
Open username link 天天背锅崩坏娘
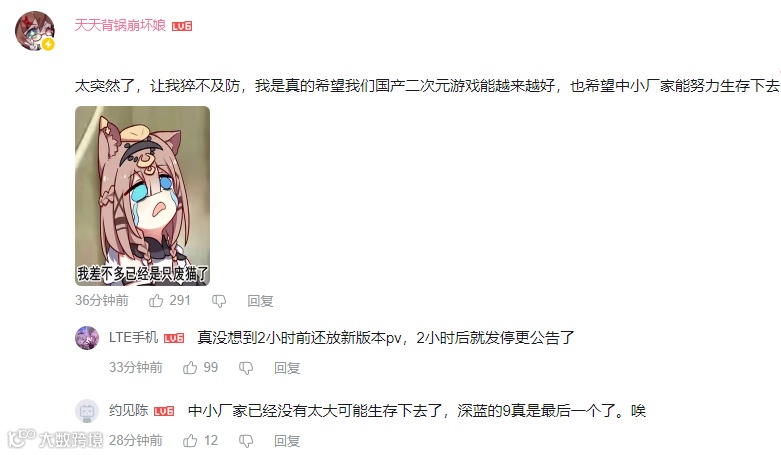coord(120,25)
